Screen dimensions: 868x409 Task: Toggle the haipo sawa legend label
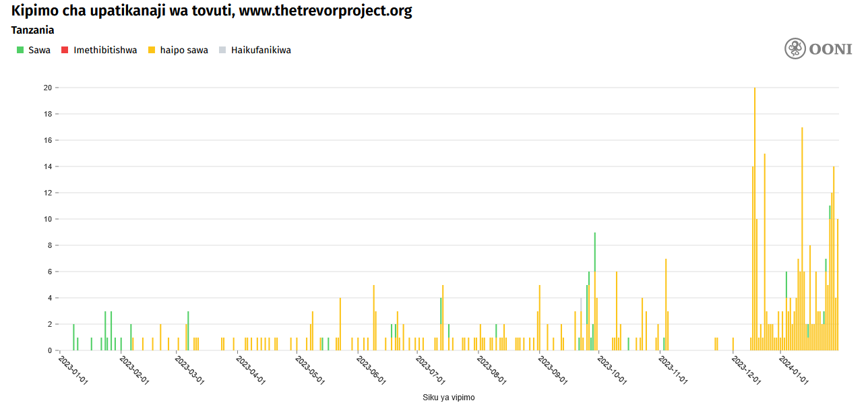point(184,50)
